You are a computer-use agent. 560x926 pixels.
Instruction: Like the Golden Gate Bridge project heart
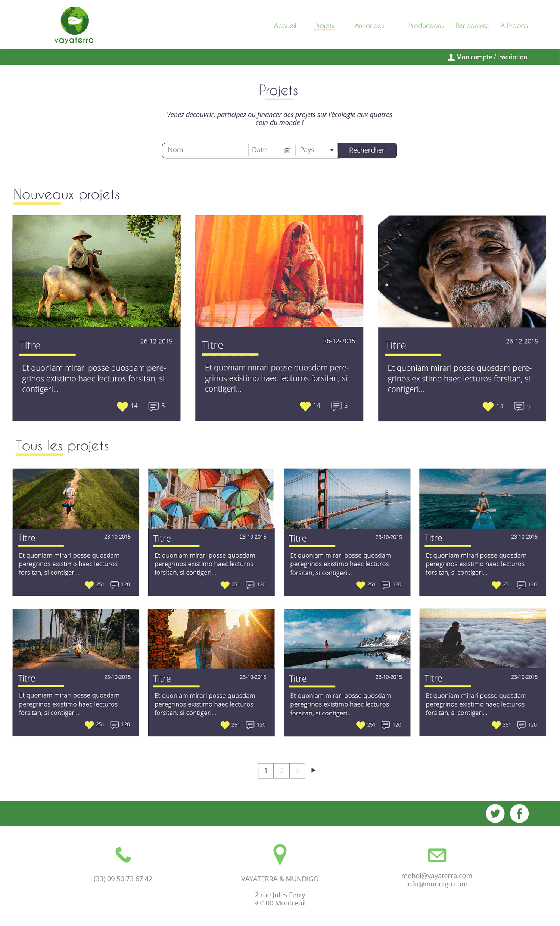tap(360, 585)
